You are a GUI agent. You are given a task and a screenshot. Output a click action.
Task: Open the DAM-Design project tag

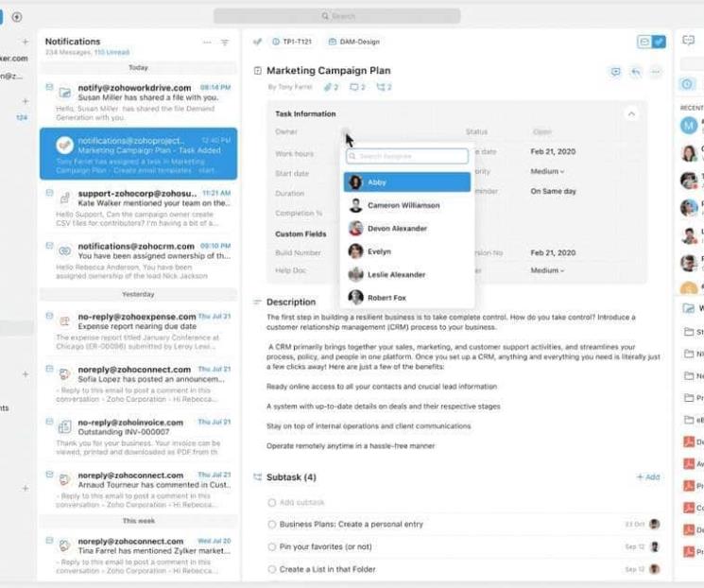coord(354,42)
